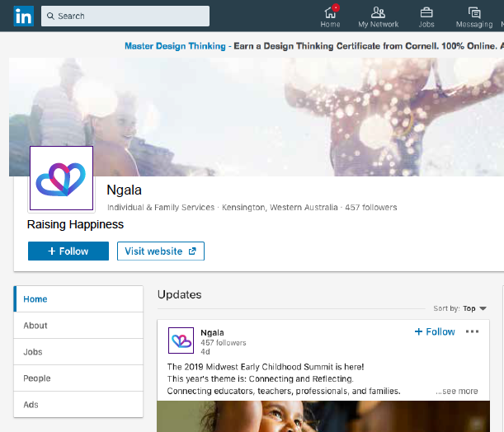The image size is (504, 432).
Task: Open My Network in top navigation
Action: [x=379, y=16]
